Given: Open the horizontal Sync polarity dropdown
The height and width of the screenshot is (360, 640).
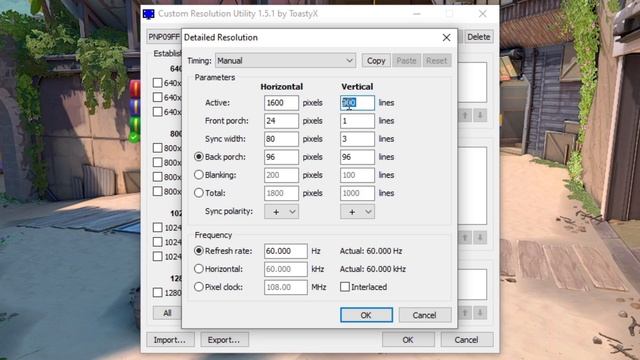Looking at the screenshot, I should point(281,212).
